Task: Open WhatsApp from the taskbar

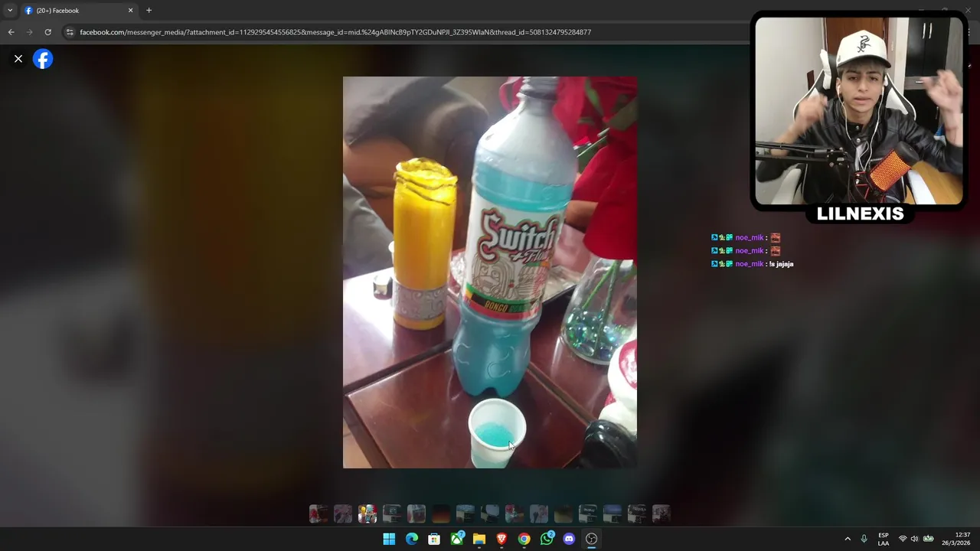Action: (x=547, y=539)
